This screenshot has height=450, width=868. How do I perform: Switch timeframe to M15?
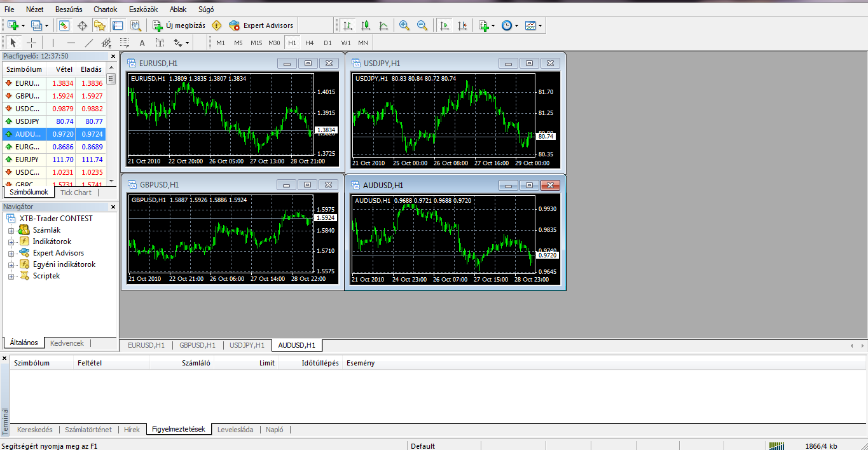(256, 43)
